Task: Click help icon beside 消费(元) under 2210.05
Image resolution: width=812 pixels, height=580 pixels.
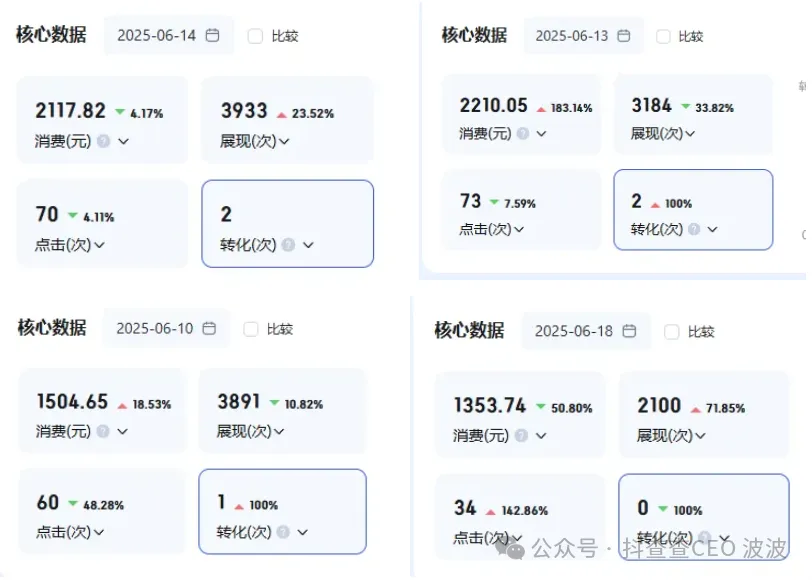Action: point(527,134)
